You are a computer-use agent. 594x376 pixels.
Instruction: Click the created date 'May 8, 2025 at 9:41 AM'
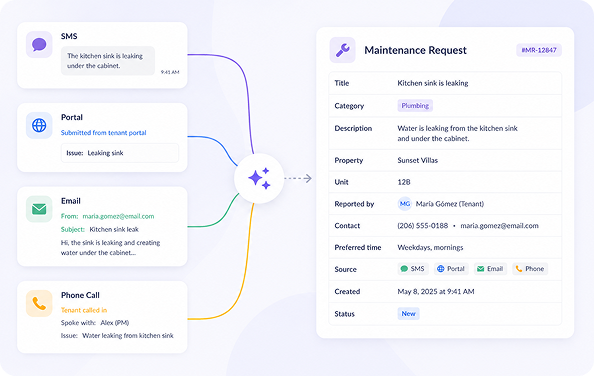click(x=436, y=292)
